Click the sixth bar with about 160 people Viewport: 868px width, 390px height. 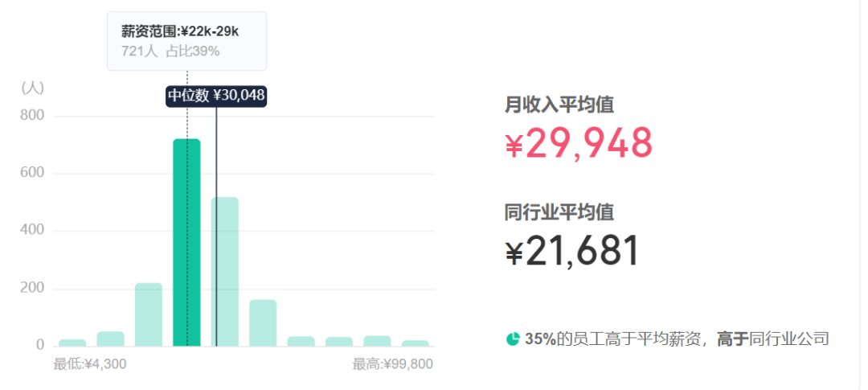tap(263, 323)
